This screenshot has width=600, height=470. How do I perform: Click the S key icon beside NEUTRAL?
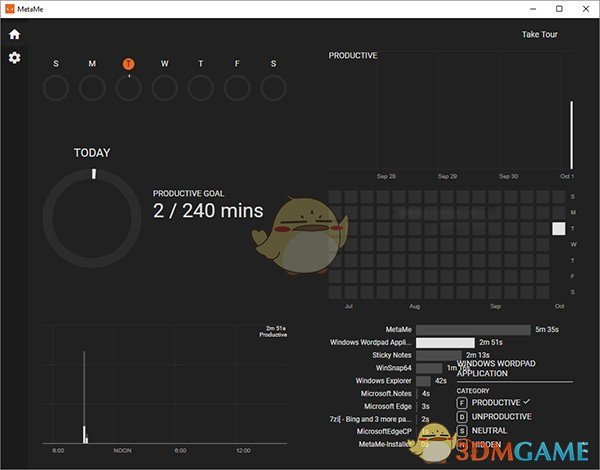coord(462,431)
